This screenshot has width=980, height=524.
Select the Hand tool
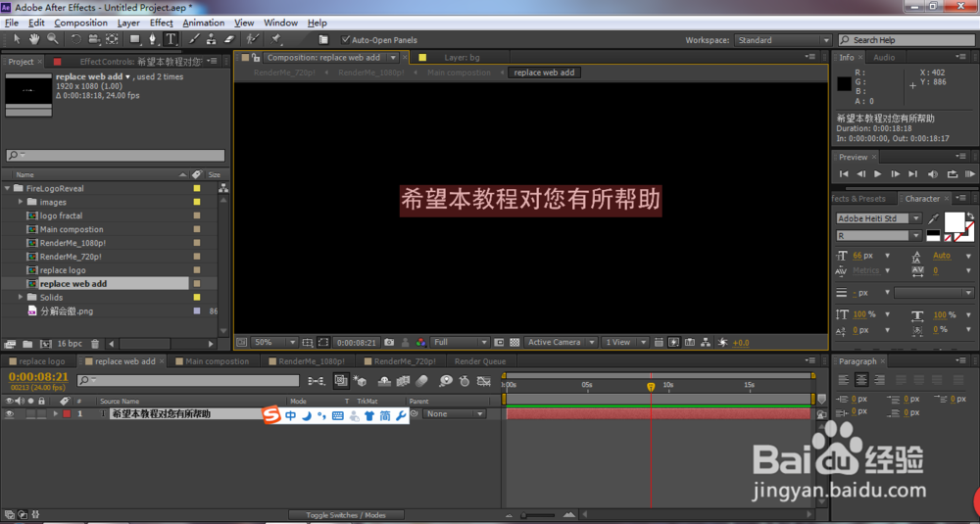click(34, 39)
